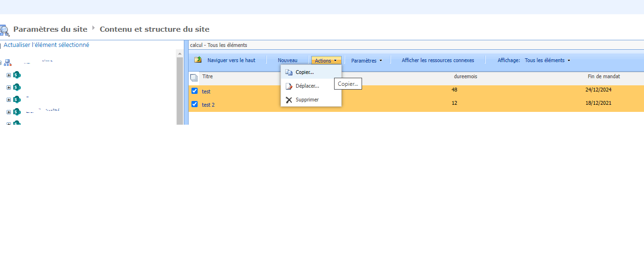Click the date 18/12/2021
Image resolution: width=644 pixels, height=256 pixels.
pos(599,103)
